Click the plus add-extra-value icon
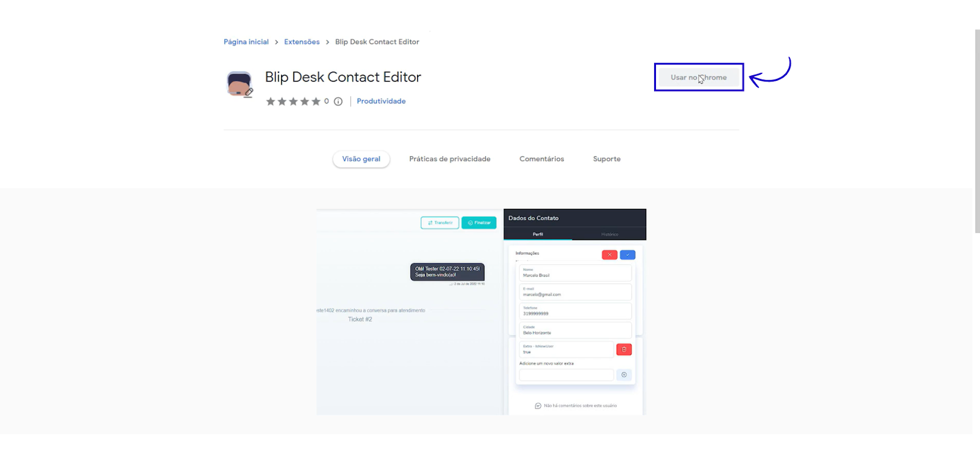This screenshot has height=464, width=980. 624,375
